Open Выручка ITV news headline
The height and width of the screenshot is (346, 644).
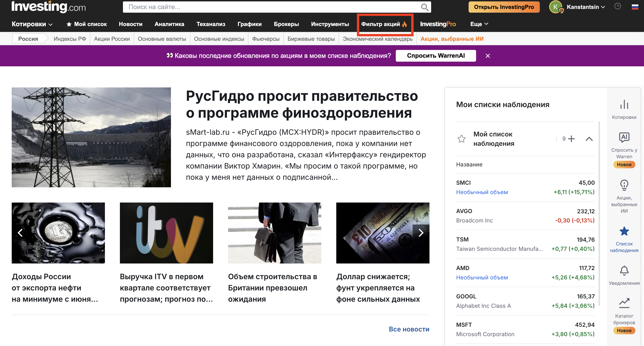166,288
